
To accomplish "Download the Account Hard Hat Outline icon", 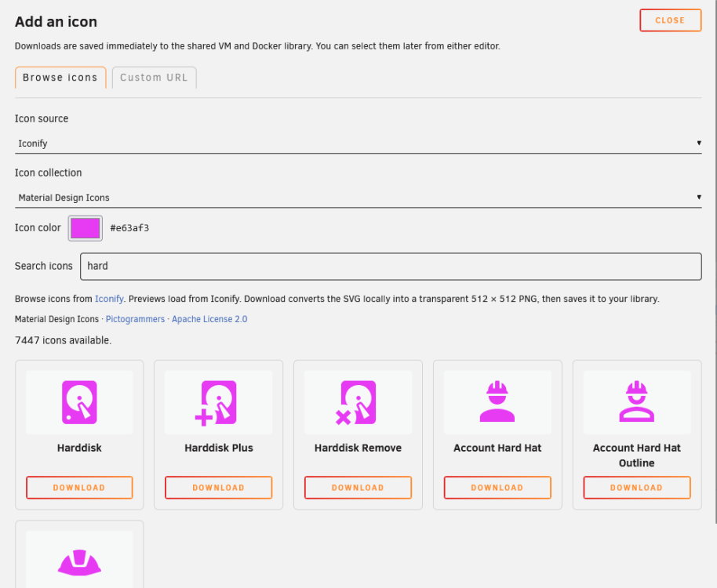I will [636, 488].
